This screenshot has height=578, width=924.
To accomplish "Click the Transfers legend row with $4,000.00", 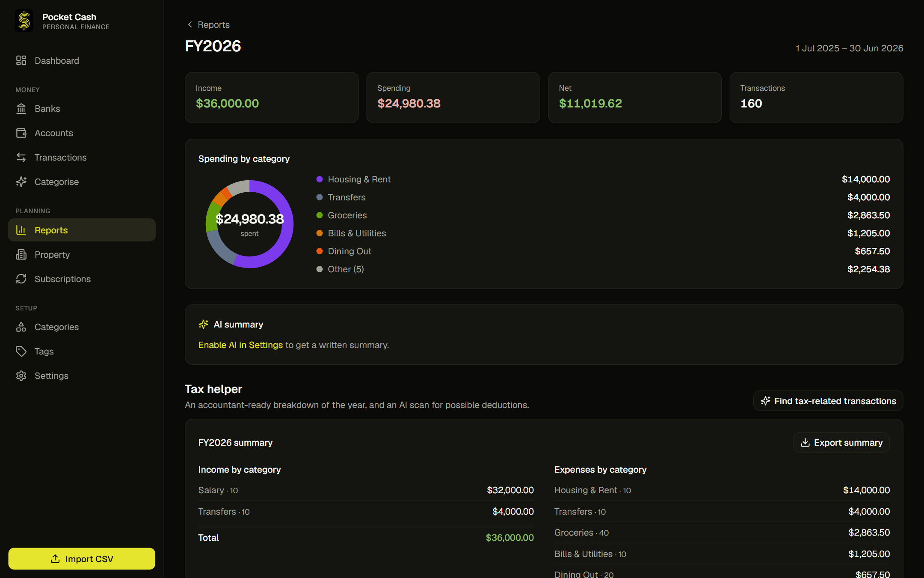I will tap(603, 197).
